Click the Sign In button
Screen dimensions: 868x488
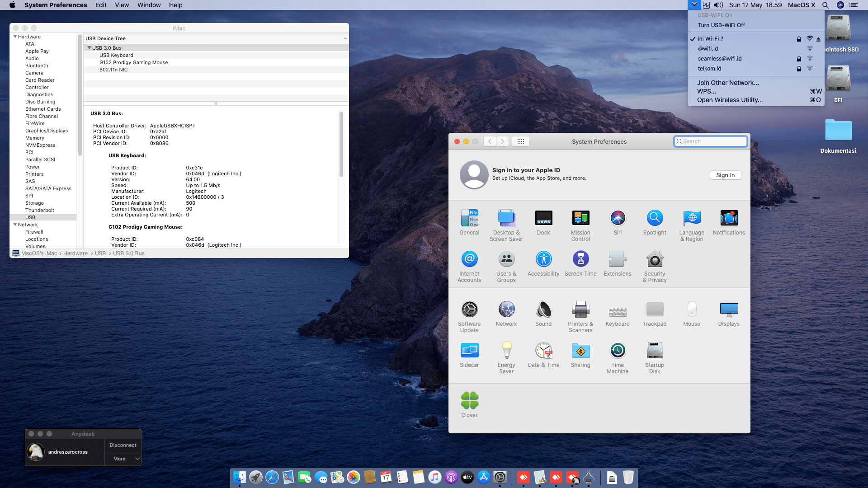click(725, 175)
